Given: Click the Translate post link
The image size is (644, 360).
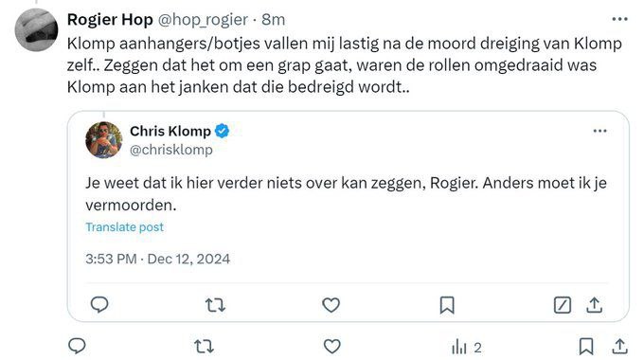Looking at the screenshot, I should pyautogui.click(x=124, y=226).
